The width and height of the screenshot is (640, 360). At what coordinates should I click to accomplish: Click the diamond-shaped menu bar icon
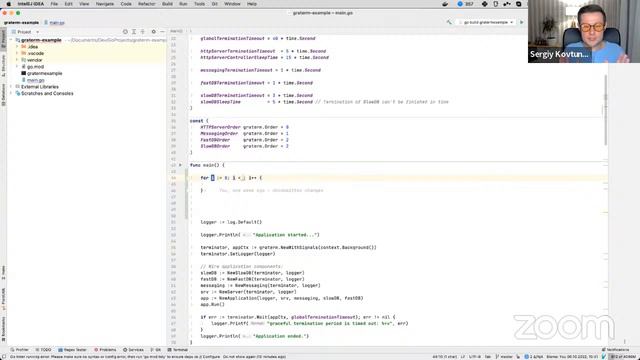(484, 4)
